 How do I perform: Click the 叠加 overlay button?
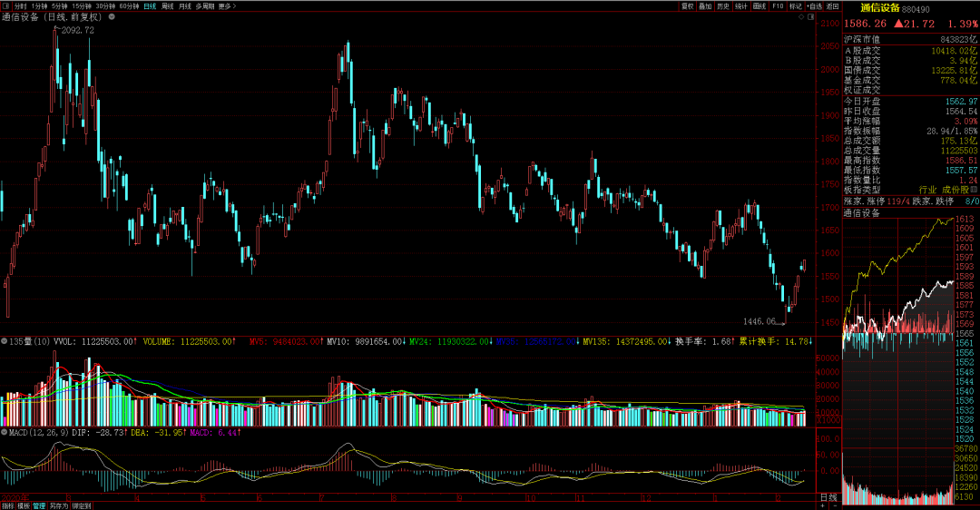(x=706, y=6)
